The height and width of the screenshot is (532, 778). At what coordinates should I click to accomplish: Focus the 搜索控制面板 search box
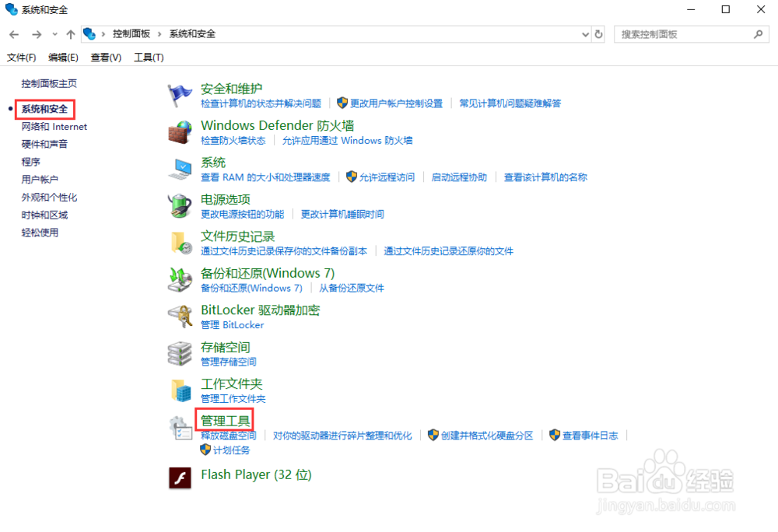691,34
